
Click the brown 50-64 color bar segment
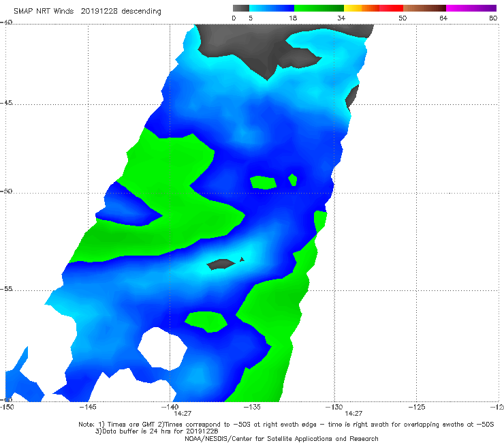pos(424,8)
